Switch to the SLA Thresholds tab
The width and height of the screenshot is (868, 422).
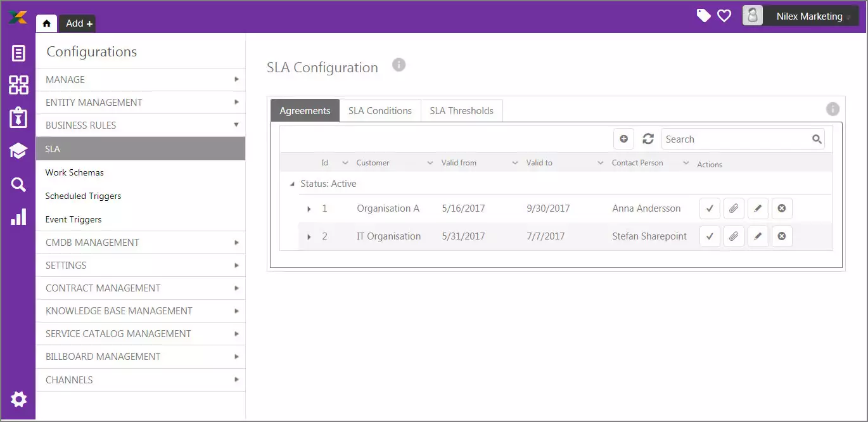(x=461, y=111)
